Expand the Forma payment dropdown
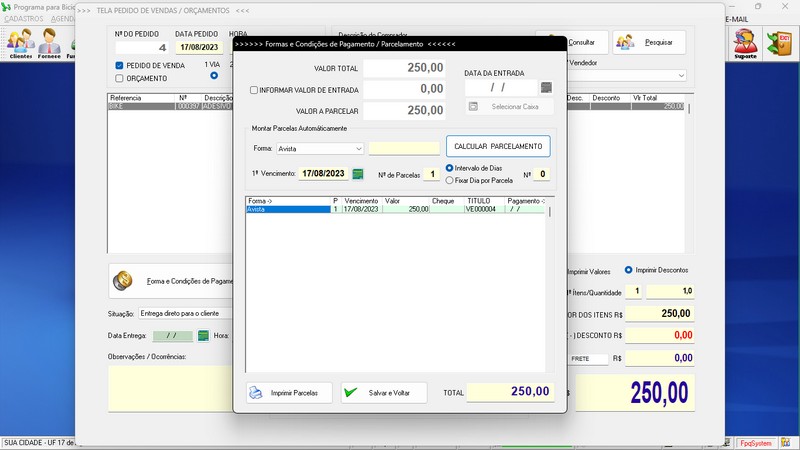Image resolution: width=800 pixels, height=450 pixels. point(358,148)
